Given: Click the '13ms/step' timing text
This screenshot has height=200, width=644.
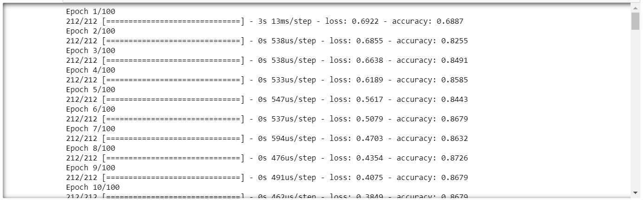Looking at the screenshot, I should pos(292,21).
